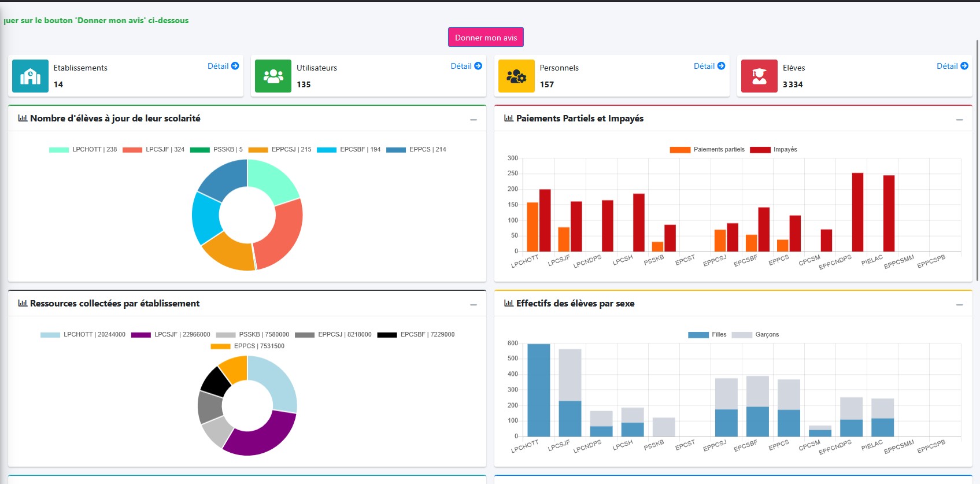Viewport: 980px width, 484px height.
Task: Click chart icon beside Ressources collectées title
Action: tap(23, 304)
